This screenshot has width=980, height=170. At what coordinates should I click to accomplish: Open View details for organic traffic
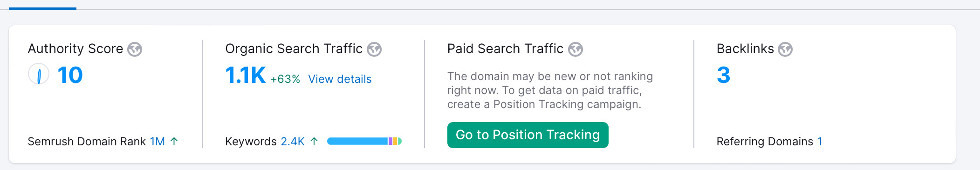(x=340, y=79)
